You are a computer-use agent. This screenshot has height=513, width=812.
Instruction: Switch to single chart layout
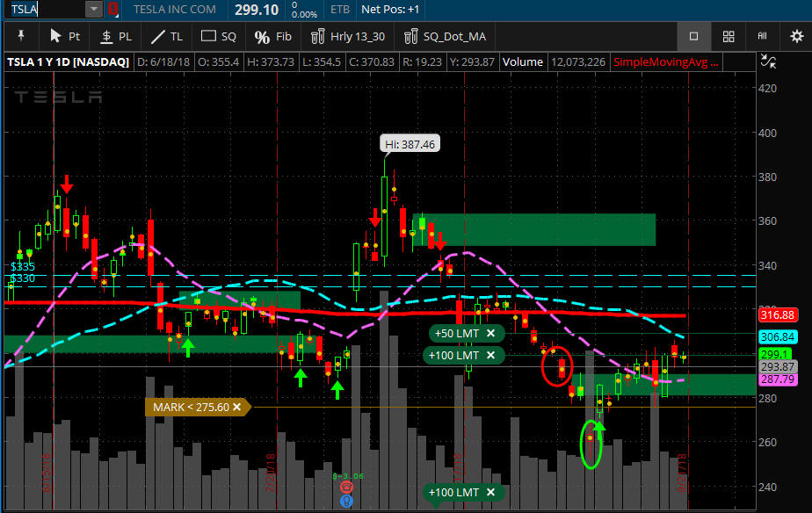[693, 36]
